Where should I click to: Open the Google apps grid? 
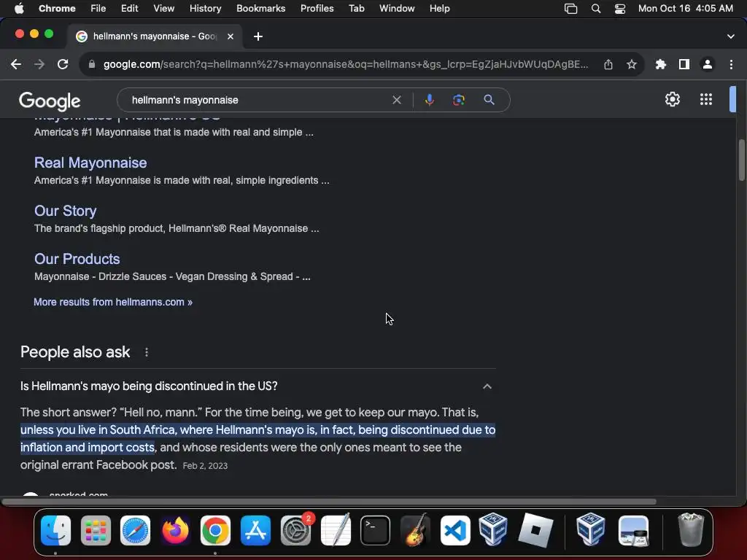pyautogui.click(x=706, y=99)
